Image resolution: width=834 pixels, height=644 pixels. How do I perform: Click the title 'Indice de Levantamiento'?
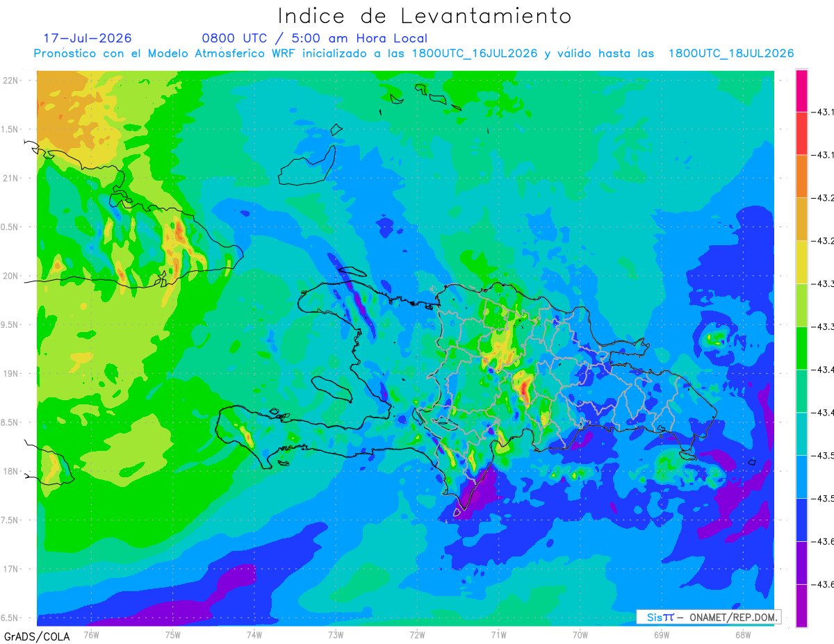[x=425, y=15]
